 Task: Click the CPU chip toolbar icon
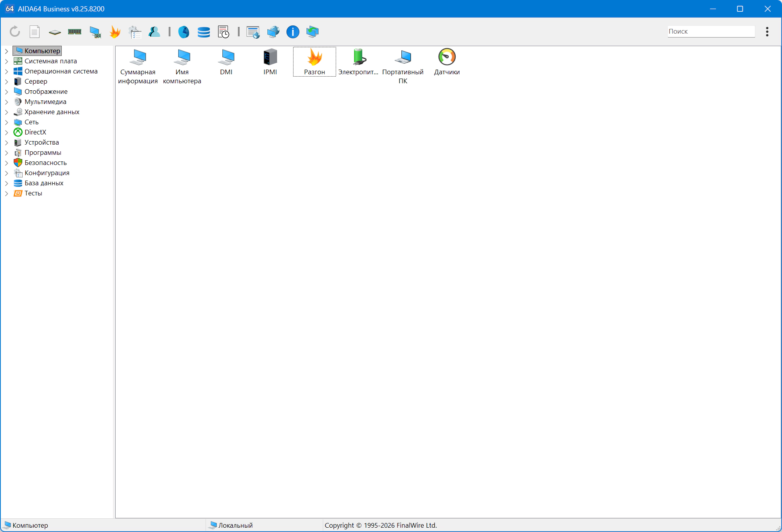pos(55,32)
